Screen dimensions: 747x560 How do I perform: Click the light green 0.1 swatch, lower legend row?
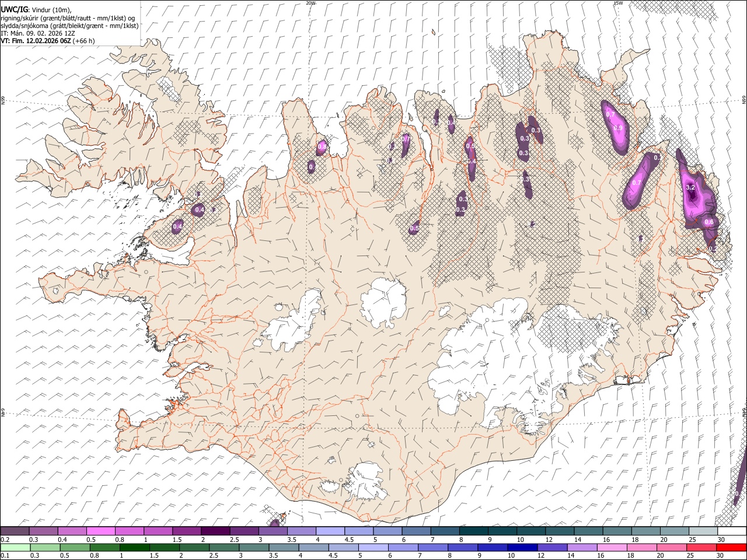click(15, 547)
